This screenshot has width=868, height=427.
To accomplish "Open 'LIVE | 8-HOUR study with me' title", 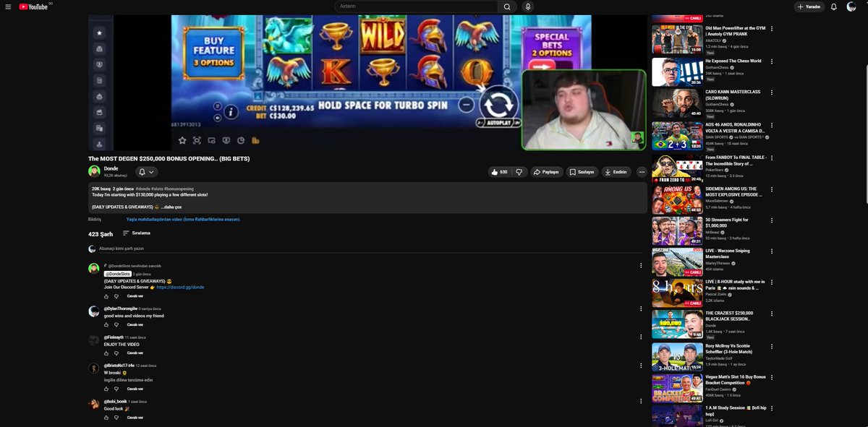I will (x=735, y=284).
